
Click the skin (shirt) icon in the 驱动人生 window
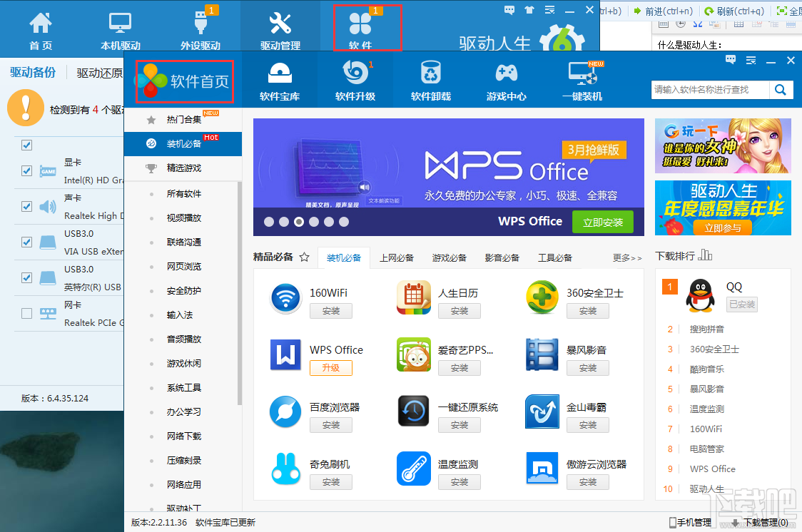coord(529,10)
